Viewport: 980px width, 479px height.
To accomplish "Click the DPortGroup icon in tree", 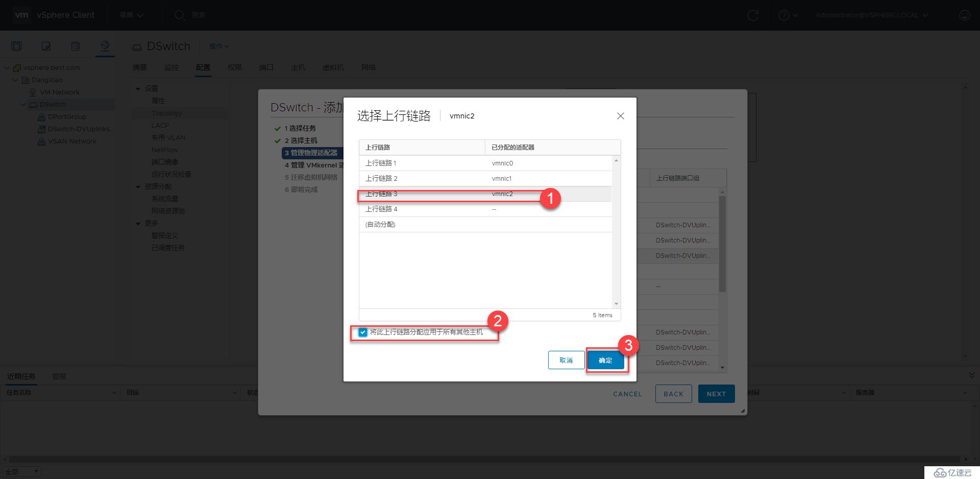I will click(42, 117).
